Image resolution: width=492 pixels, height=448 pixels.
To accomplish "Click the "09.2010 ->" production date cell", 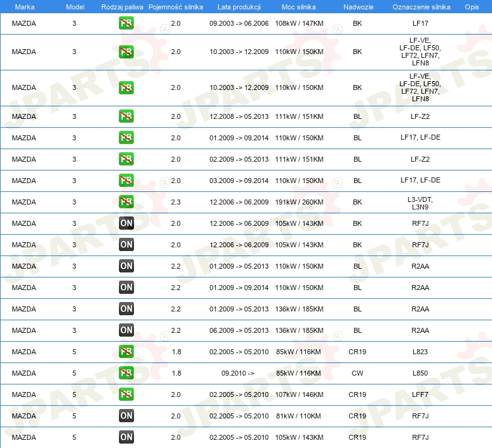I will pos(238,373).
